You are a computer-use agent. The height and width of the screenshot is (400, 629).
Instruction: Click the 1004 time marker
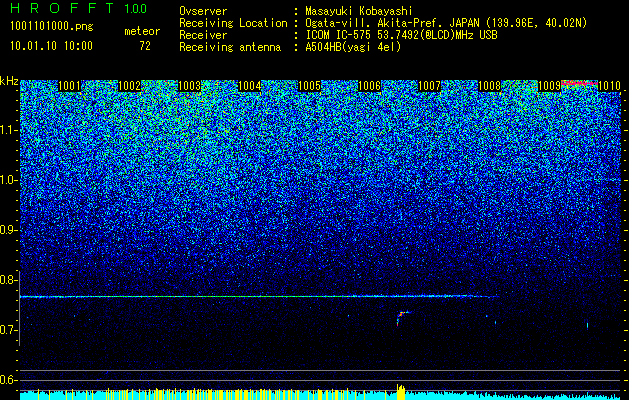[x=250, y=86]
